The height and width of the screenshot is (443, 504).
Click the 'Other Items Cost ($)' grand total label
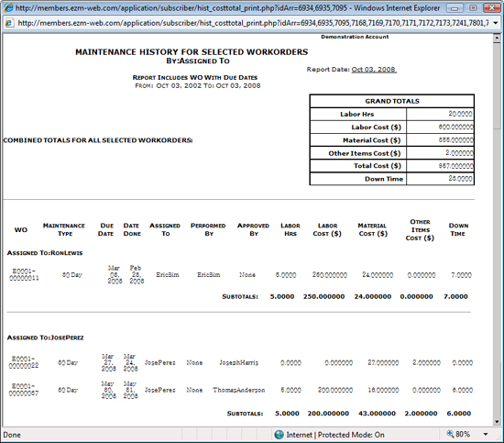[x=365, y=153]
